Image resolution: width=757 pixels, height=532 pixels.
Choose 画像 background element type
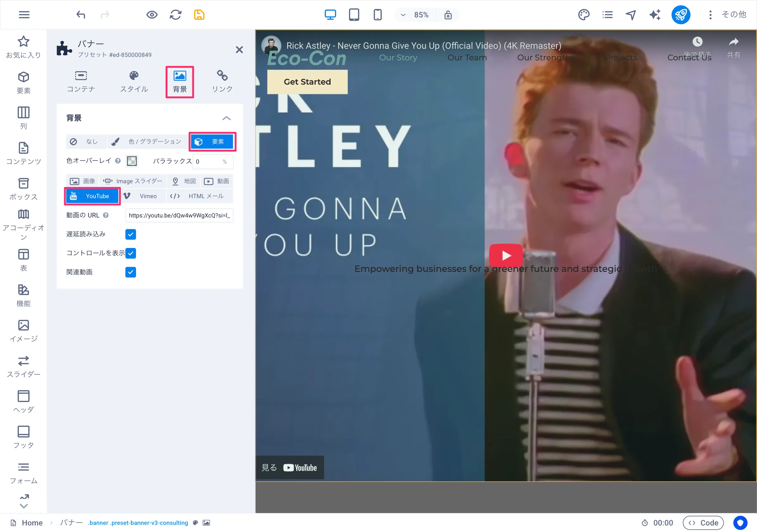[82, 181]
